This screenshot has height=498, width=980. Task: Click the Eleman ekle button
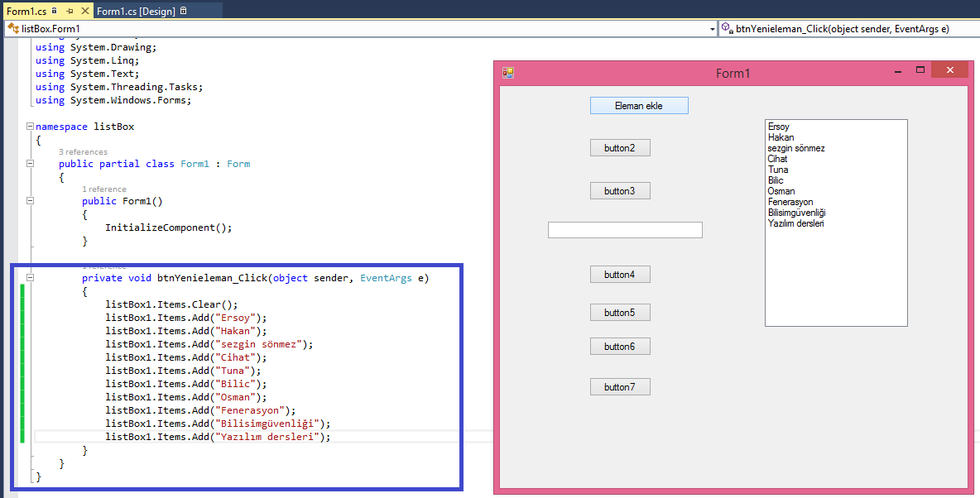coord(639,106)
